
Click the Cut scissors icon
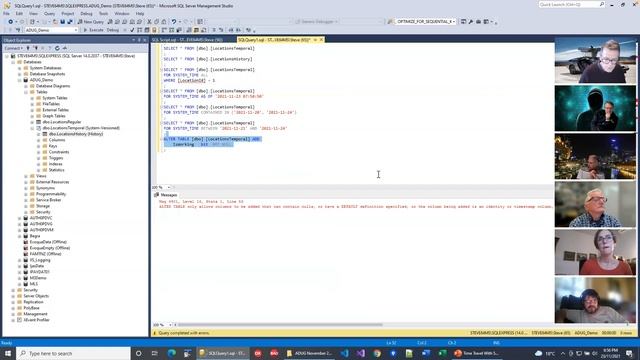[149, 22]
